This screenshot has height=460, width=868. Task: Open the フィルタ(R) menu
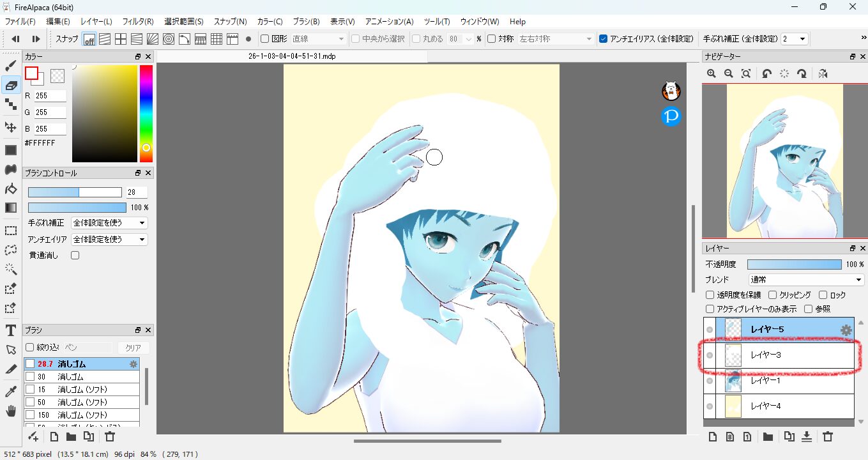tap(137, 22)
